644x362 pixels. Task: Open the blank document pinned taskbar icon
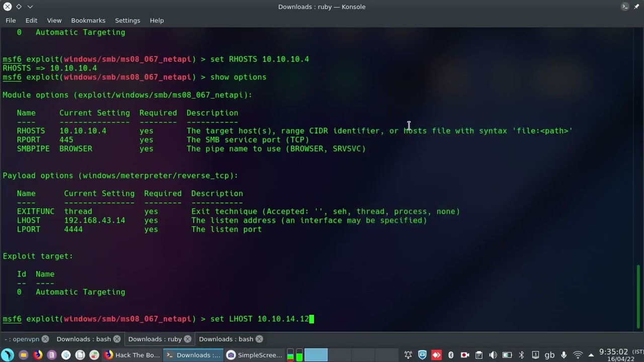[80, 355]
